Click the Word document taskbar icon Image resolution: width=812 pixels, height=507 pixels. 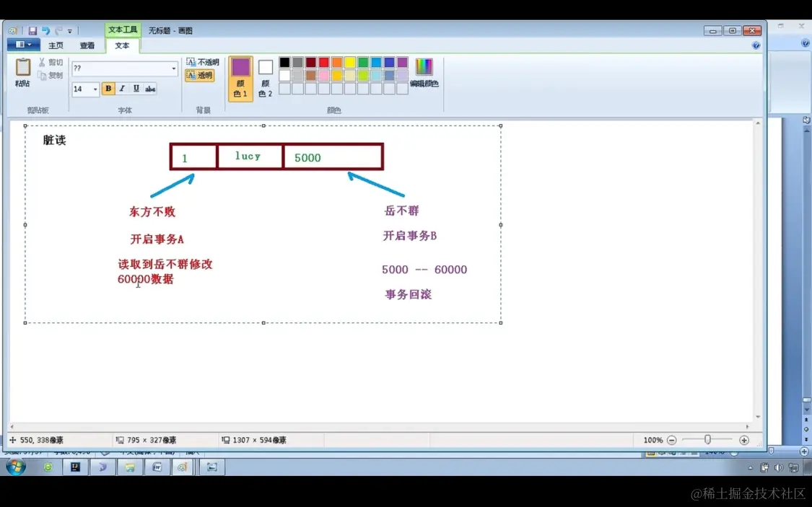157,467
